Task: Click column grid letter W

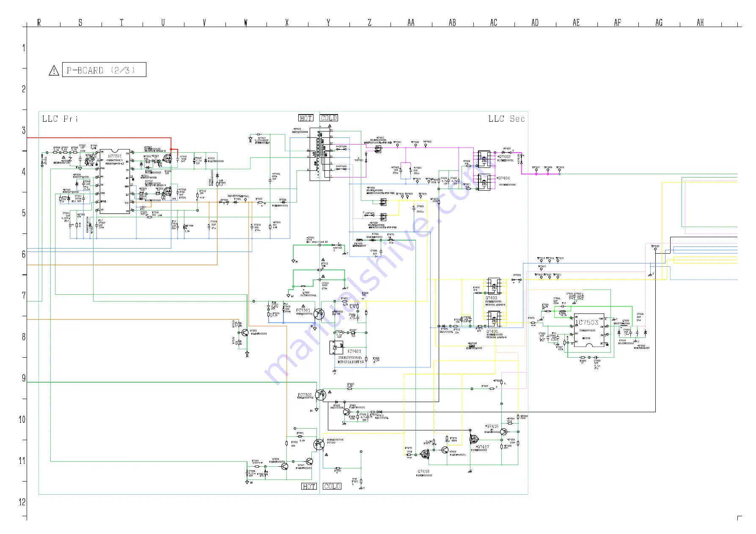Action: tap(245, 22)
